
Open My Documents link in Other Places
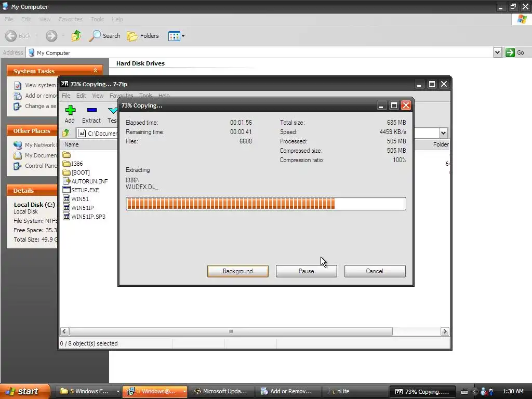[x=35, y=155]
